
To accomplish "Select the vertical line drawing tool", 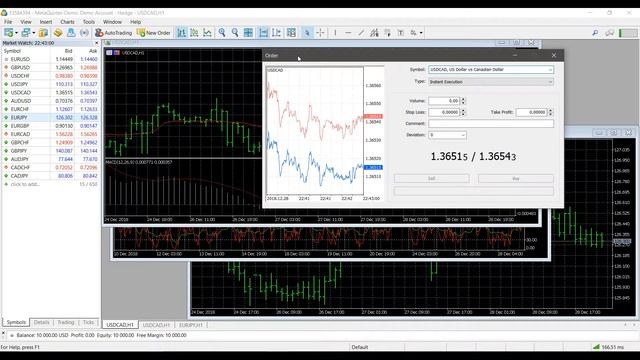I will [335, 33].
